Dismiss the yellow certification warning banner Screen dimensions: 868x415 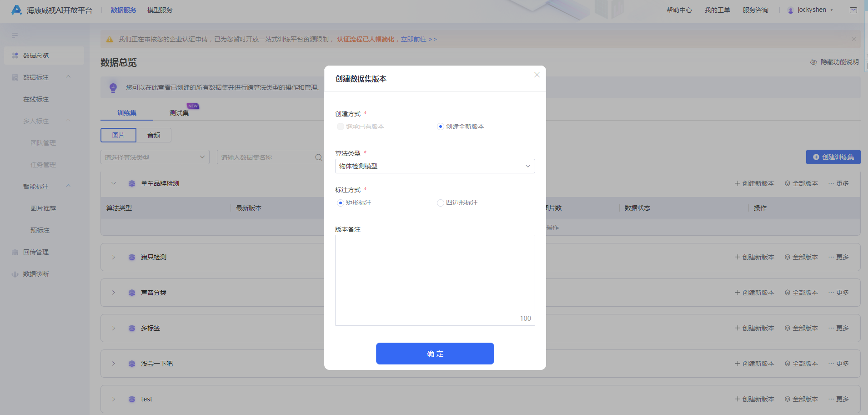click(853, 39)
